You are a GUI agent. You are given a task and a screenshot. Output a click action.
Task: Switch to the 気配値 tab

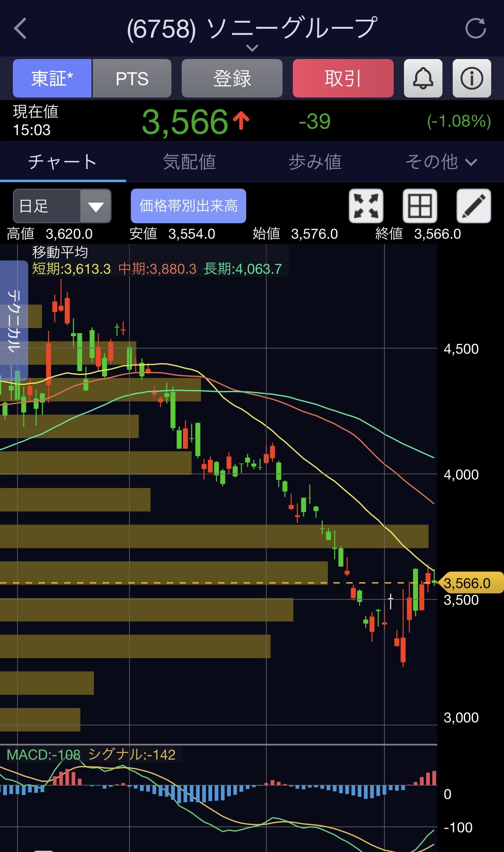click(189, 162)
